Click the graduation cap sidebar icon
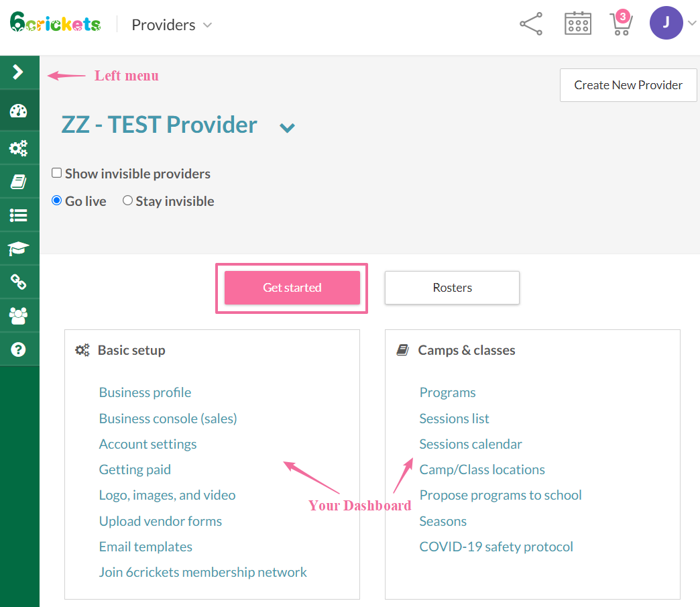 coord(19,250)
